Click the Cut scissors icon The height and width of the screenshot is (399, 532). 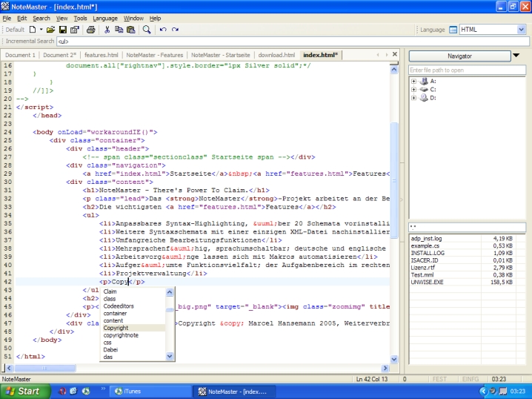(x=107, y=30)
